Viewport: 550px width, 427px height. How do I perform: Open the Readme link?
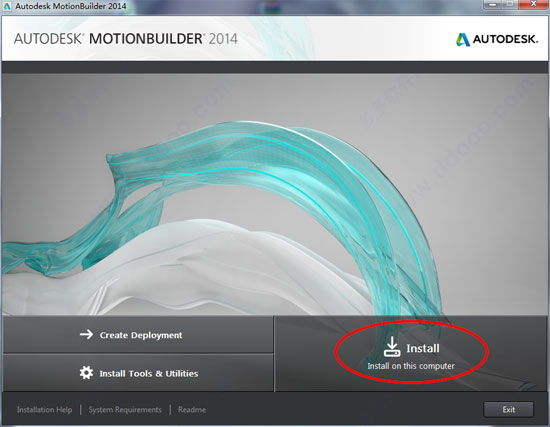click(192, 409)
